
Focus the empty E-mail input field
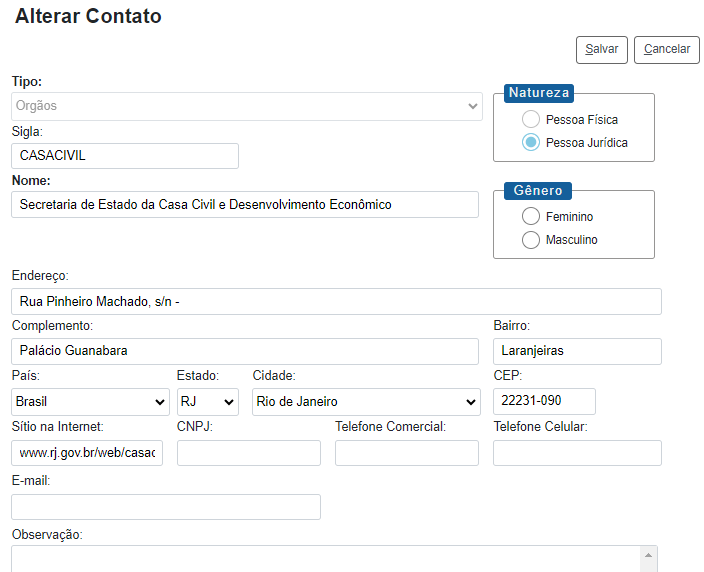click(x=166, y=507)
